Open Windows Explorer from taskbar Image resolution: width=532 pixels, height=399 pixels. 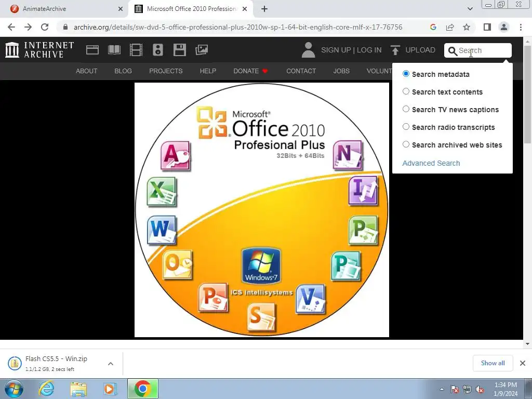point(78,389)
